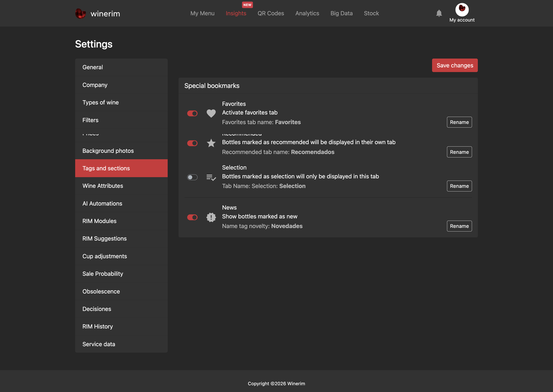
Task: Select the AI Automations sidebar item
Action: coord(121,204)
